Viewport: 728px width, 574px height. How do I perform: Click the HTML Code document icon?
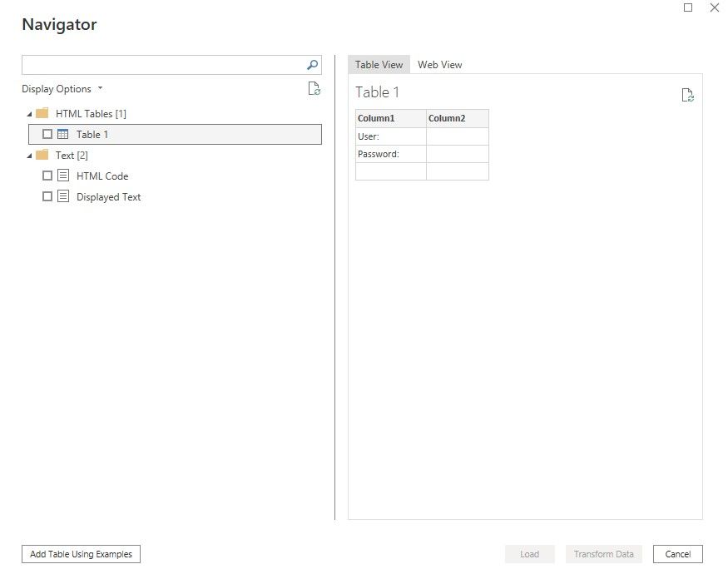click(63, 176)
